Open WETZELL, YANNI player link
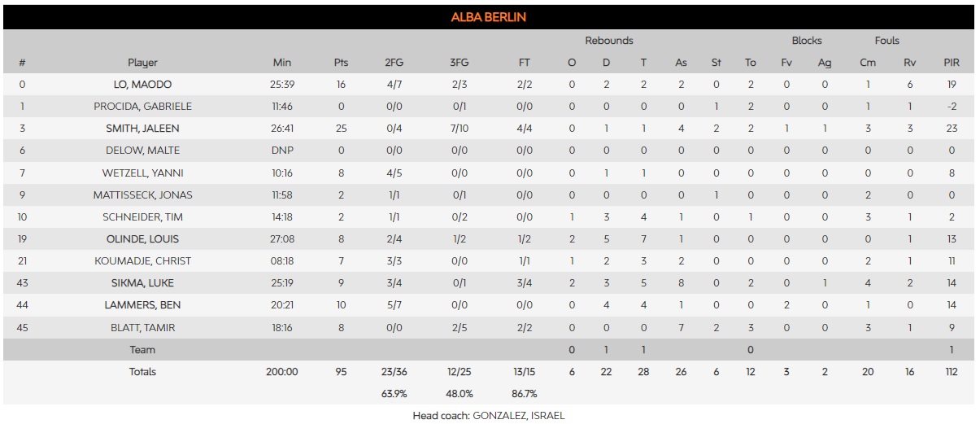The width and height of the screenshot is (980, 424). coord(142,173)
